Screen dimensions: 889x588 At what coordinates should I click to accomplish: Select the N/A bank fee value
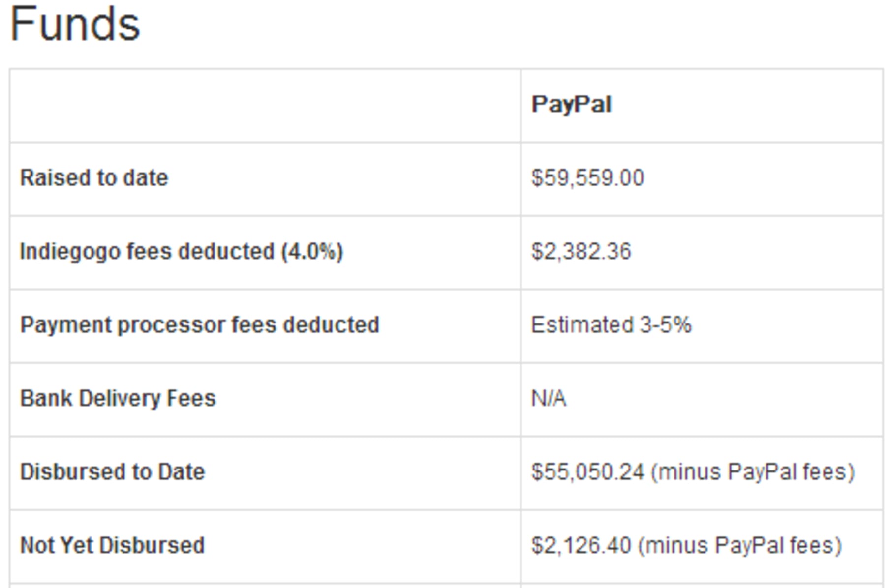tap(549, 398)
